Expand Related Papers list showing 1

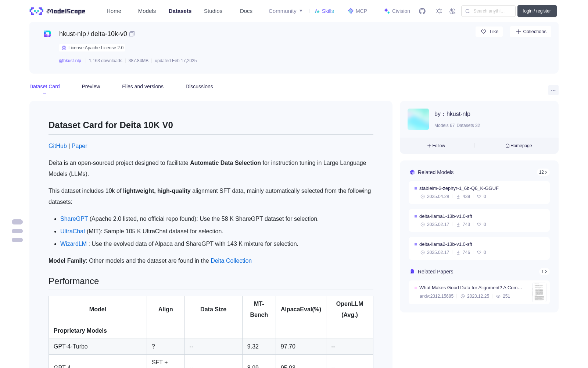point(544,272)
